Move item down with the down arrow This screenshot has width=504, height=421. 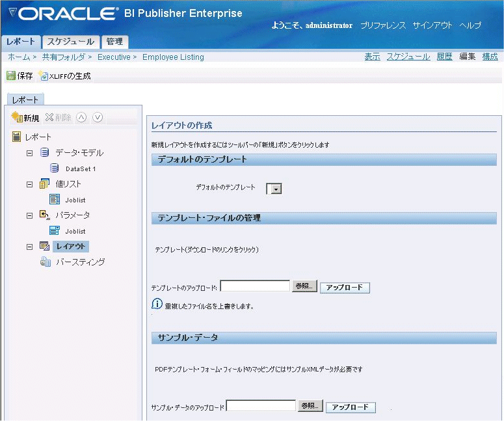tap(98, 117)
